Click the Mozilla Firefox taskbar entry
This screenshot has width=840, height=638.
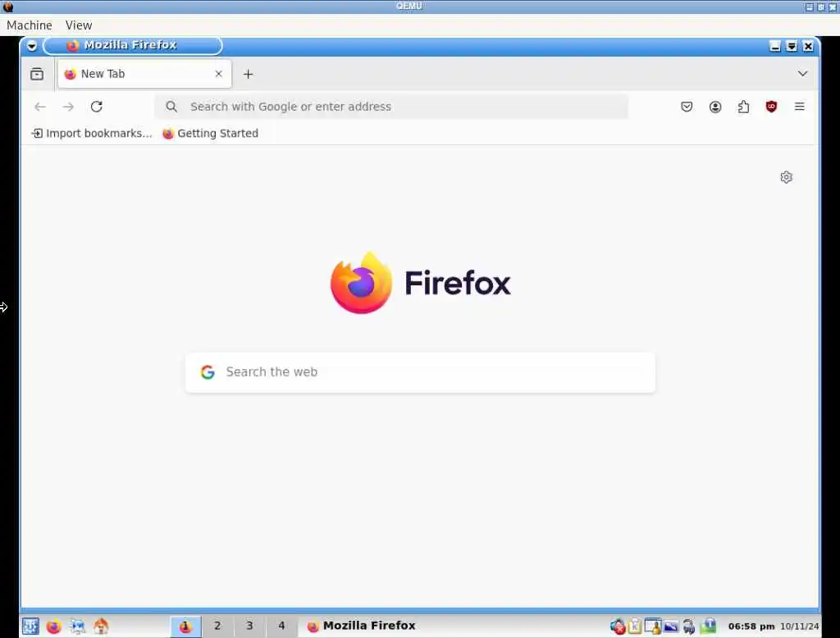(x=361, y=626)
